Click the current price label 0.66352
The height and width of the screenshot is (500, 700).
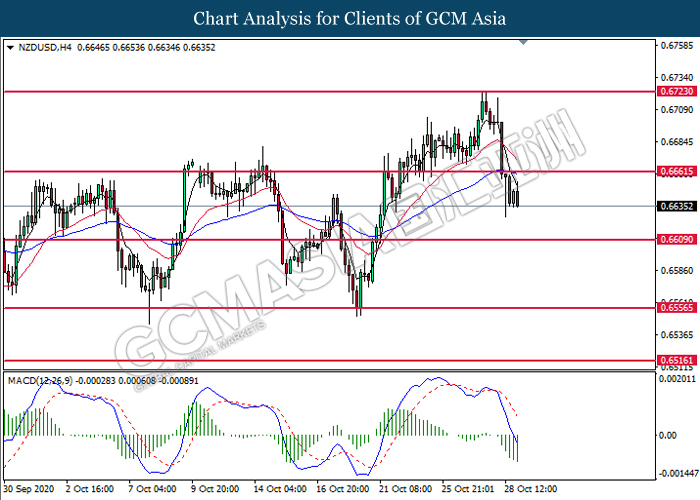tap(677, 206)
